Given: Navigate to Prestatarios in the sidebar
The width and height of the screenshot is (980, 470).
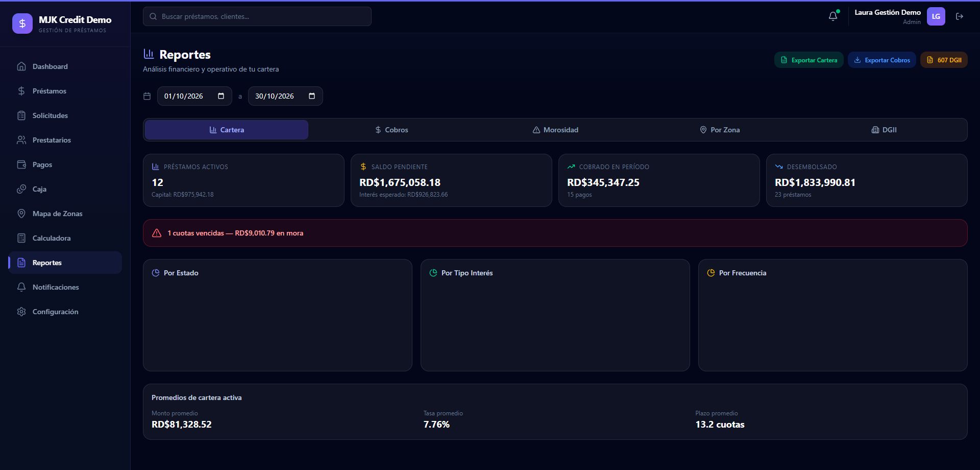Looking at the screenshot, I should point(65,140).
